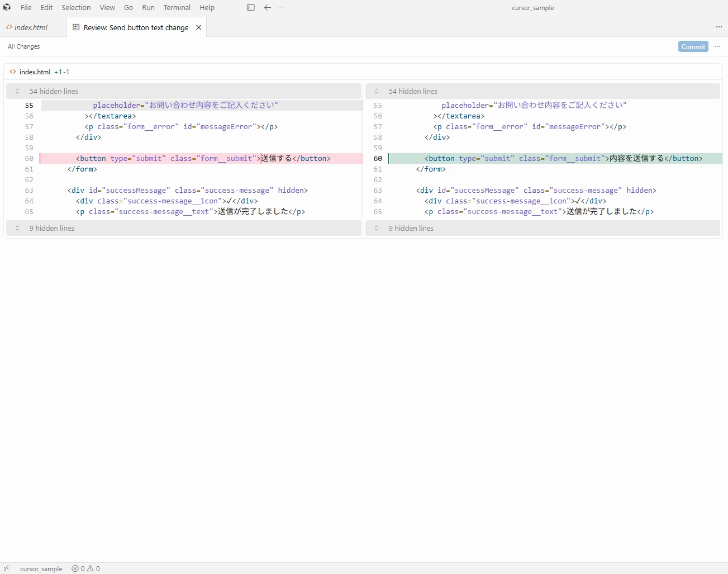Open the tab bar more actions ellipsis
Screen dimensions: 728x574
719,27
